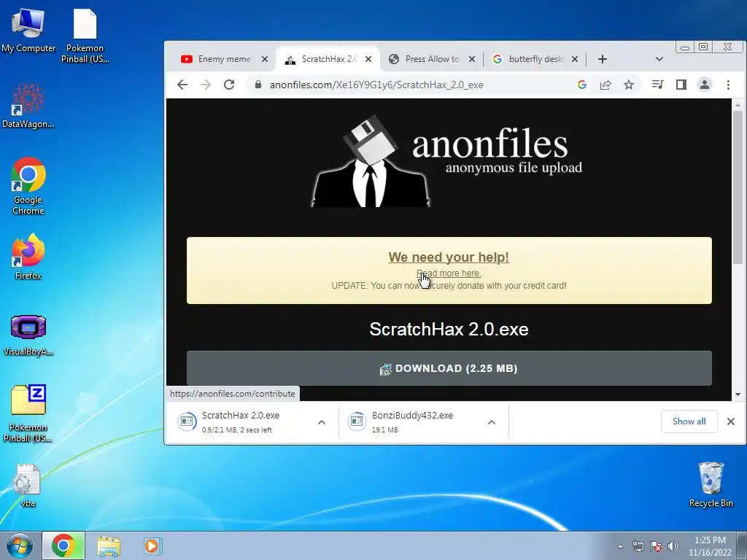The height and width of the screenshot is (560, 747).
Task: Select Firefox desktop shortcut
Action: (28, 257)
